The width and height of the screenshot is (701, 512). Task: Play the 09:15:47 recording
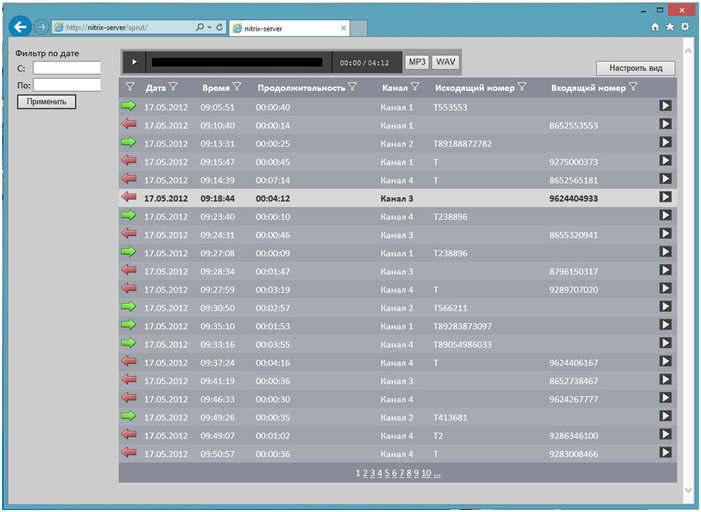click(x=665, y=161)
